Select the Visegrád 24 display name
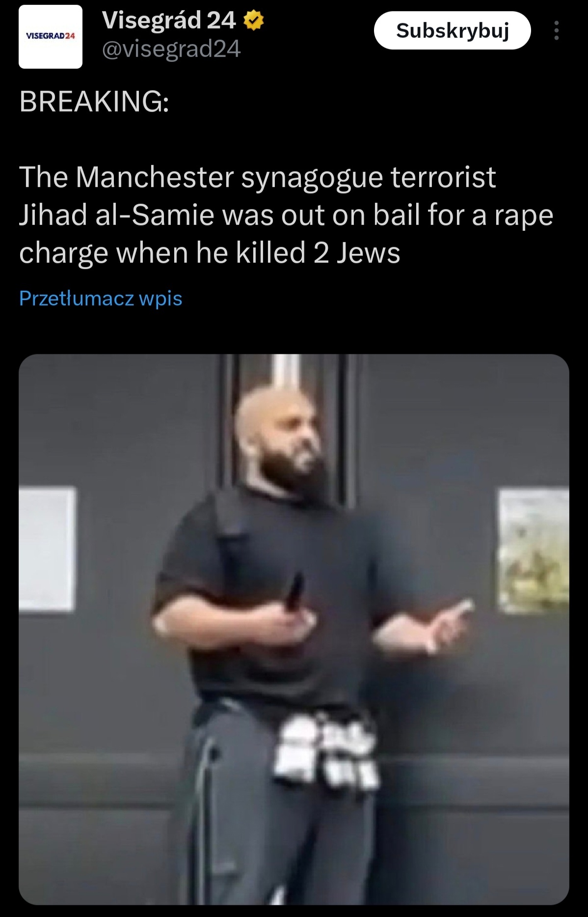 coord(169,21)
